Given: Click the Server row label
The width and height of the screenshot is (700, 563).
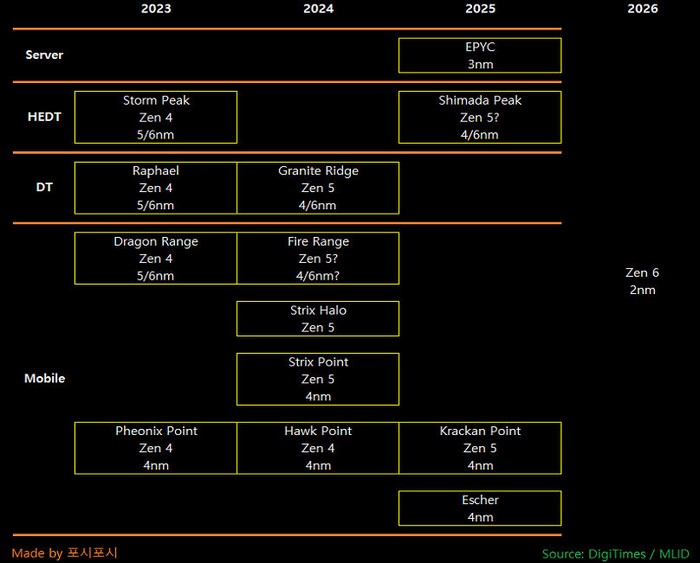Looking at the screenshot, I should [44, 55].
